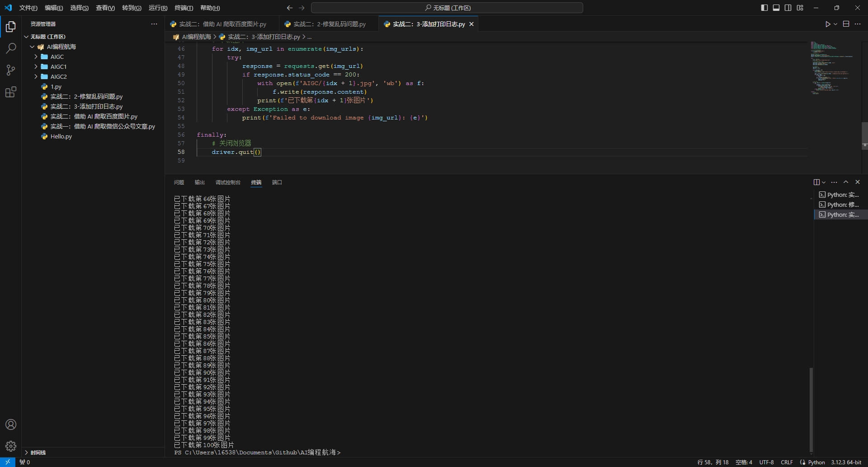
Task: Open the Accounts menu icon
Action: (x=11, y=424)
